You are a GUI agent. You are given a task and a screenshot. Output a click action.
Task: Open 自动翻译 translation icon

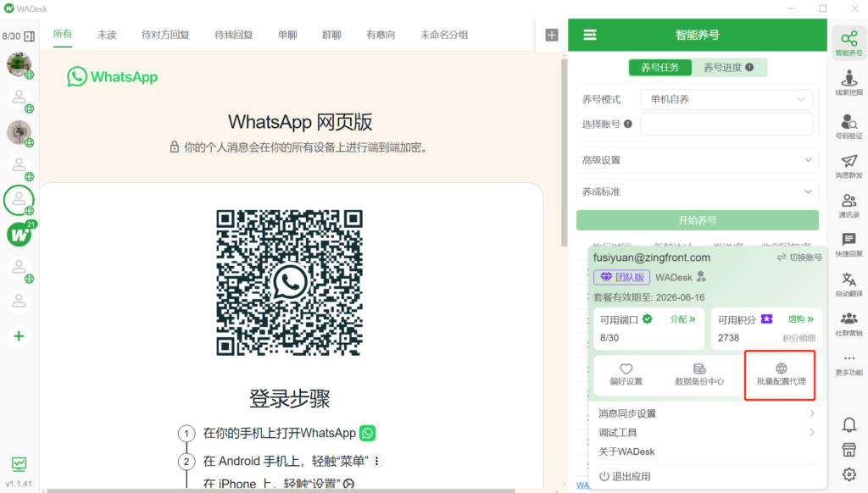[x=849, y=284]
